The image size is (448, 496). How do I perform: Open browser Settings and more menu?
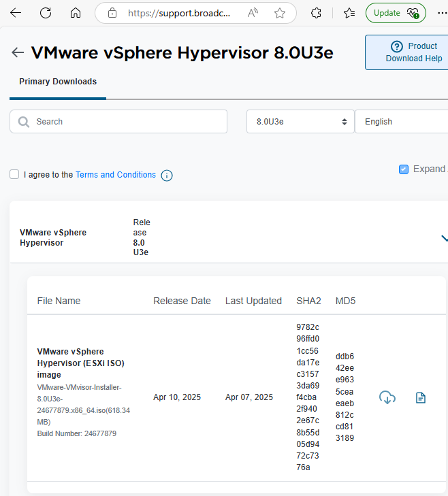pyautogui.click(x=442, y=13)
